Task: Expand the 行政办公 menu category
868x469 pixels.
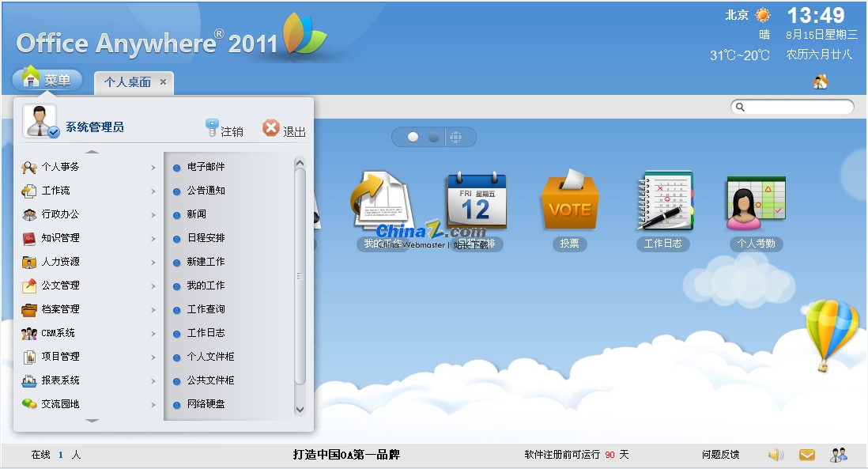Action: pyautogui.click(x=89, y=214)
